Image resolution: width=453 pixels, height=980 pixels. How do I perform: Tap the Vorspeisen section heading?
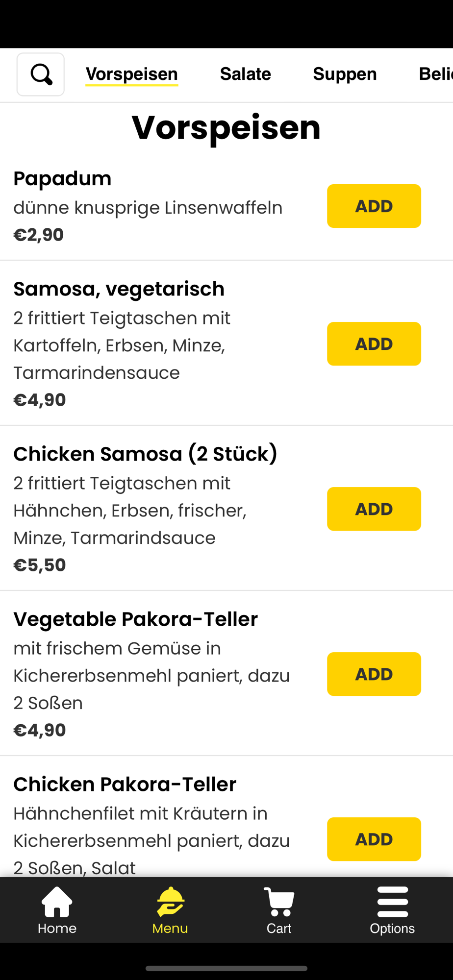pyautogui.click(x=226, y=127)
